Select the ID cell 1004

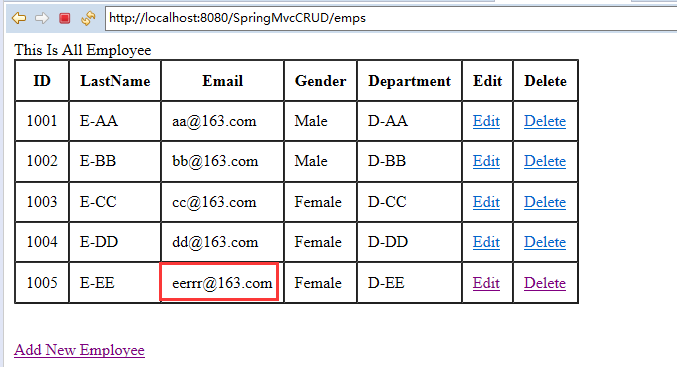click(x=42, y=242)
